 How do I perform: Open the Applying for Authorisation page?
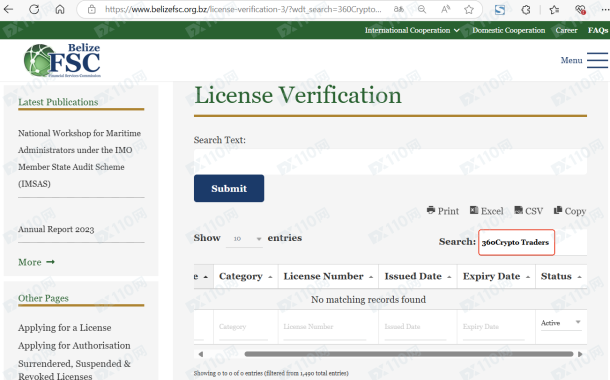[x=74, y=345]
